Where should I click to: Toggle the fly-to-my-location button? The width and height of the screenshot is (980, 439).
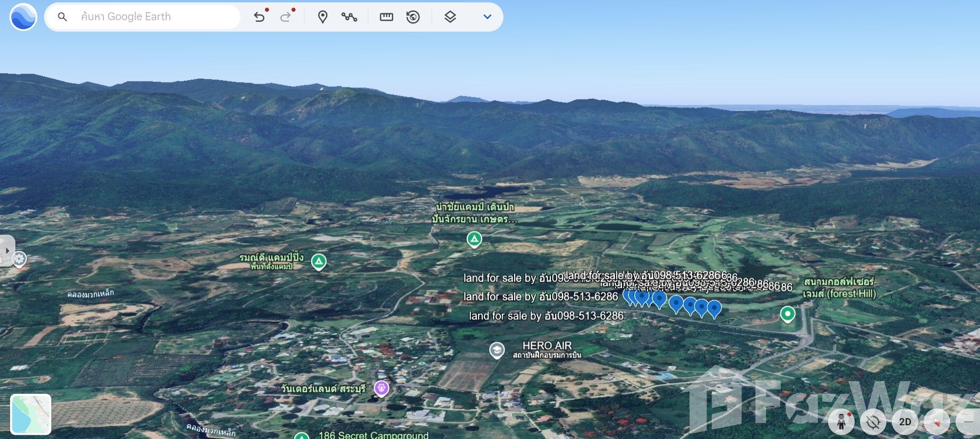873,422
